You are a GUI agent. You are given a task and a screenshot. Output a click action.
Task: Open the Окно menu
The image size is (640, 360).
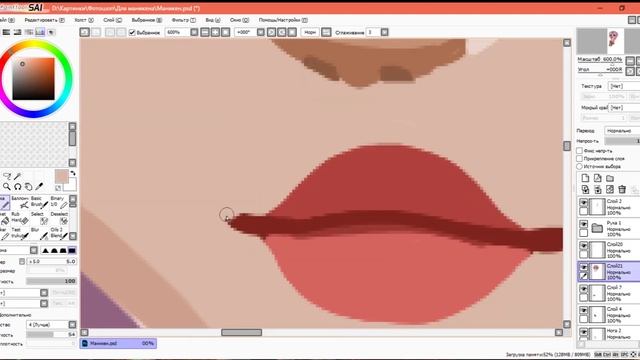click(239, 20)
